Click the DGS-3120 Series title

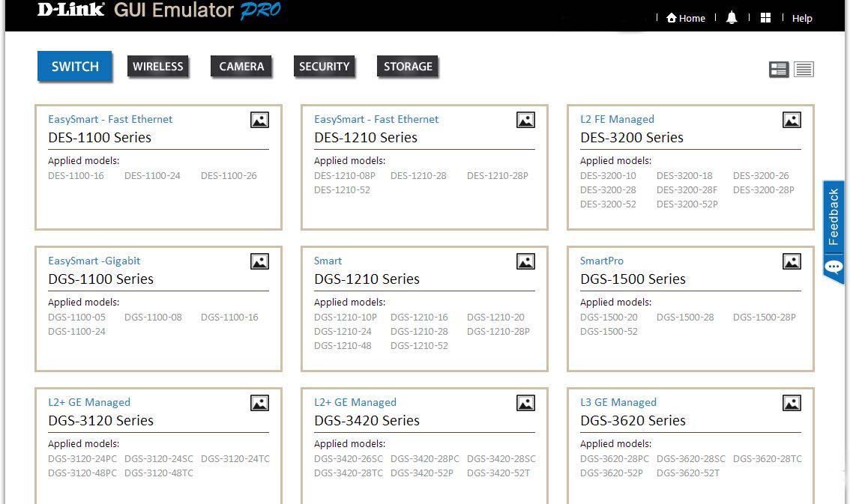tap(100, 421)
